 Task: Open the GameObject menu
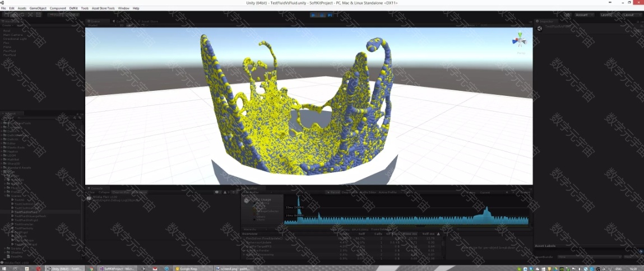(x=38, y=8)
